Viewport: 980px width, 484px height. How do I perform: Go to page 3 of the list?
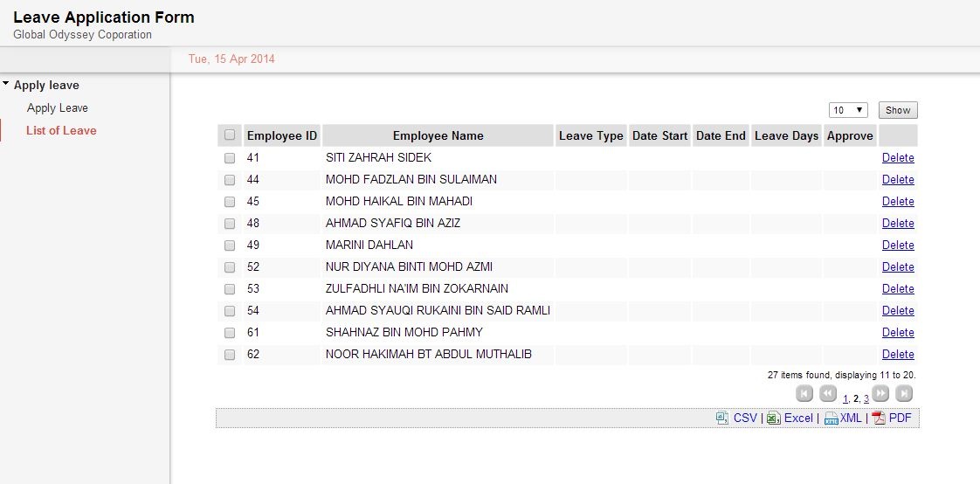[x=866, y=399]
